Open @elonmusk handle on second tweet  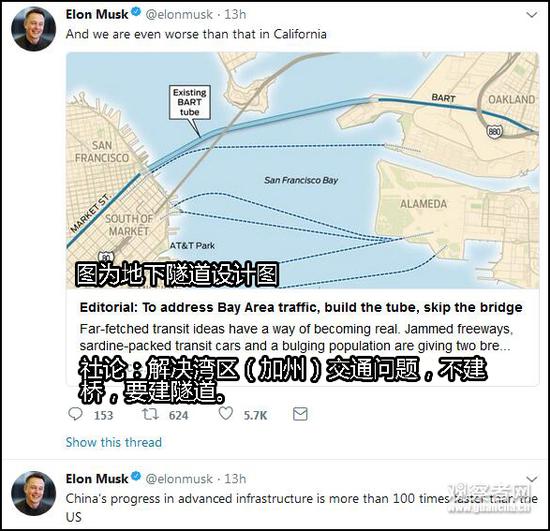[179, 479]
